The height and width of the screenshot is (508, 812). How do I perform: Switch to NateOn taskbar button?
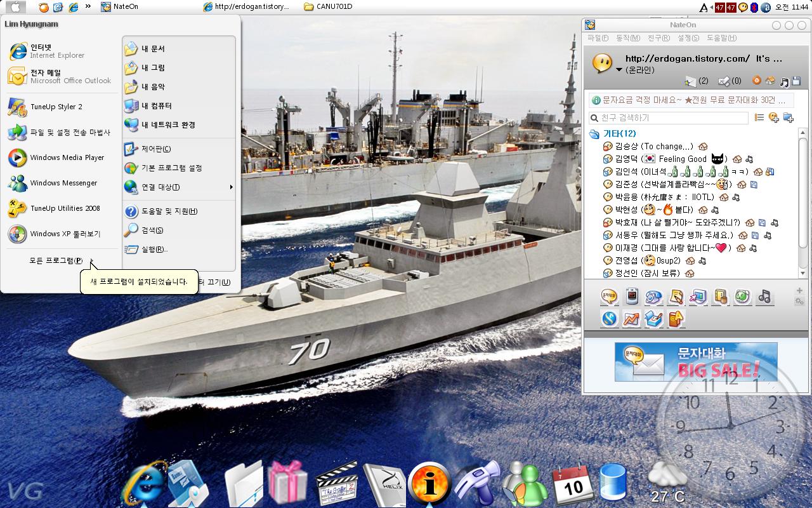(121, 6)
